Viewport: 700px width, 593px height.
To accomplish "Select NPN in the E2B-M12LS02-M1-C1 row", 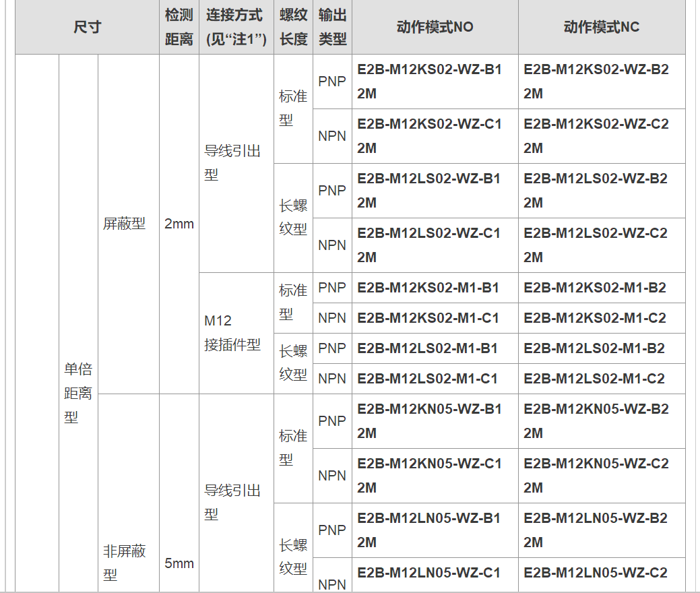I will coord(333,379).
